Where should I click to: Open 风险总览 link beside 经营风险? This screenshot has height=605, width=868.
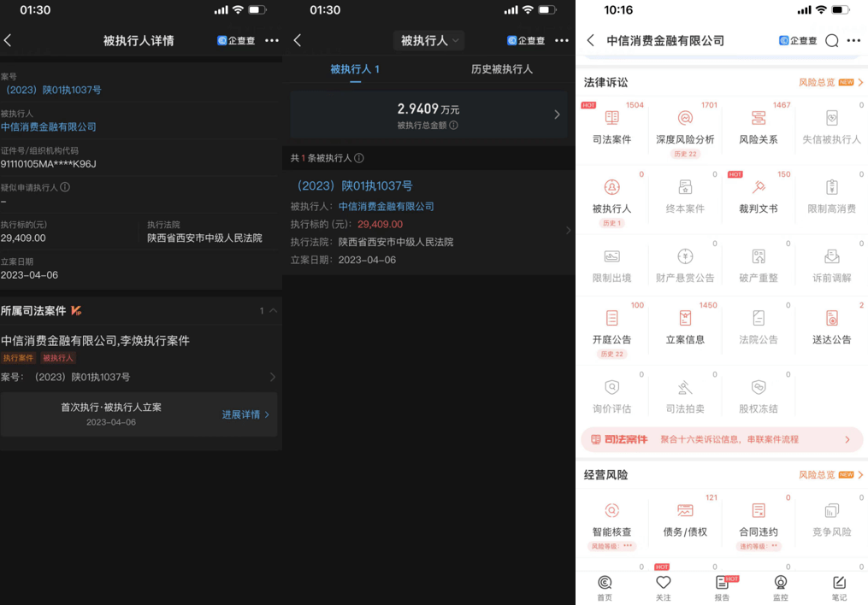(831, 475)
